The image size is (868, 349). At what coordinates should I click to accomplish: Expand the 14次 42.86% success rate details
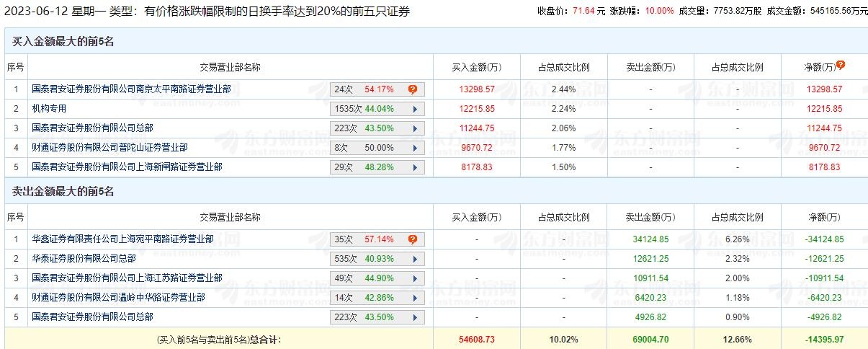415,298
